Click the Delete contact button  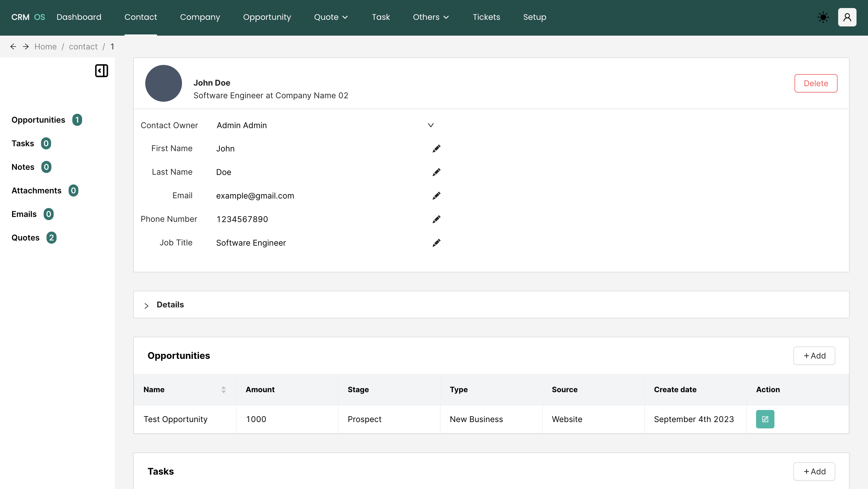click(815, 83)
